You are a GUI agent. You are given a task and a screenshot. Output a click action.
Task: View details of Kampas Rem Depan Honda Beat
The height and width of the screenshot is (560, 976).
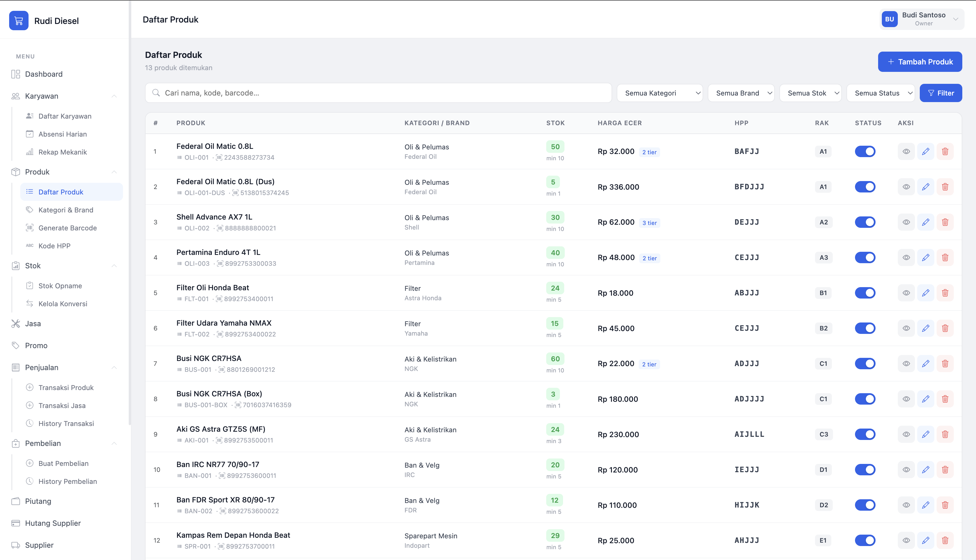coord(906,541)
